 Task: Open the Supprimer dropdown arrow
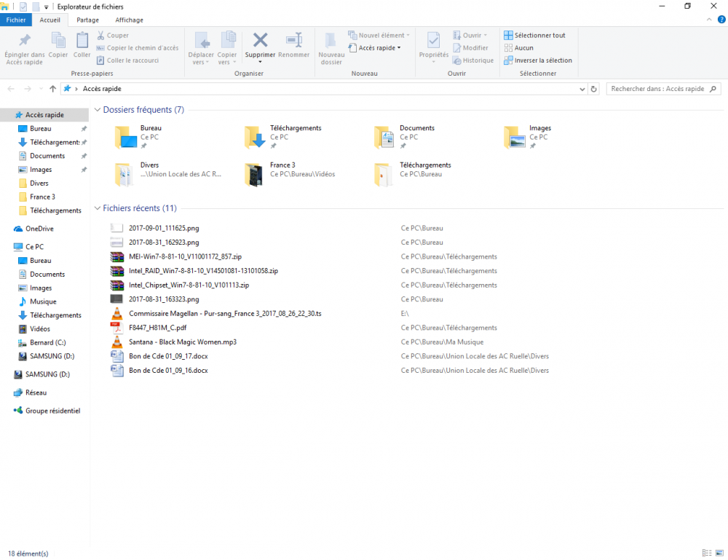[x=260, y=62]
